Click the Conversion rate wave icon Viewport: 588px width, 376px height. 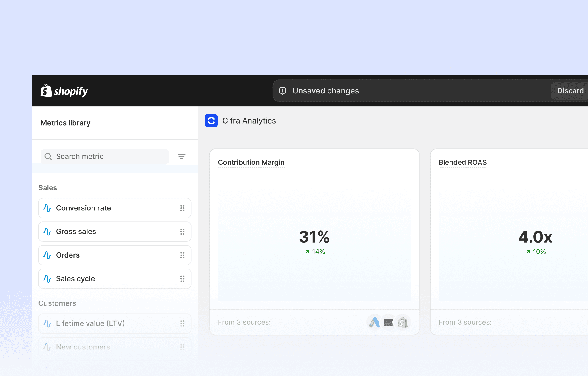coord(47,208)
